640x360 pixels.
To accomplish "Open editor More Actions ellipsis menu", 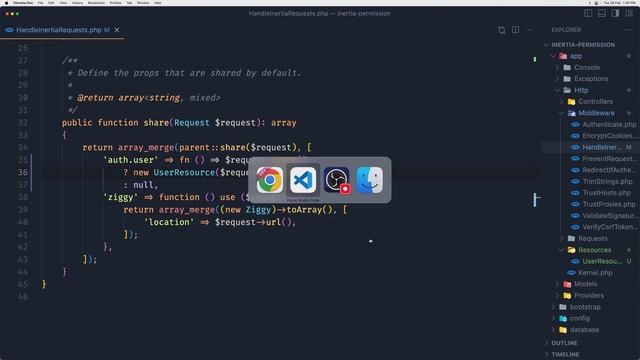I will (529, 30).
